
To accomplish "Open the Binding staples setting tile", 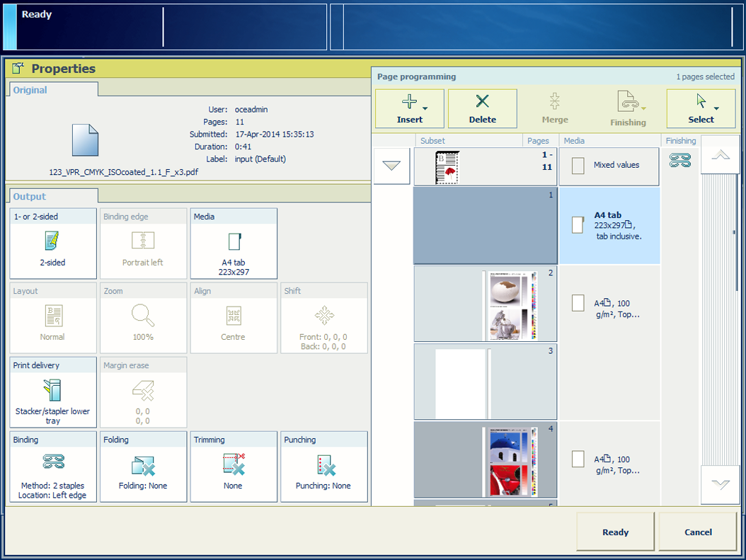I will pos(53,467).
